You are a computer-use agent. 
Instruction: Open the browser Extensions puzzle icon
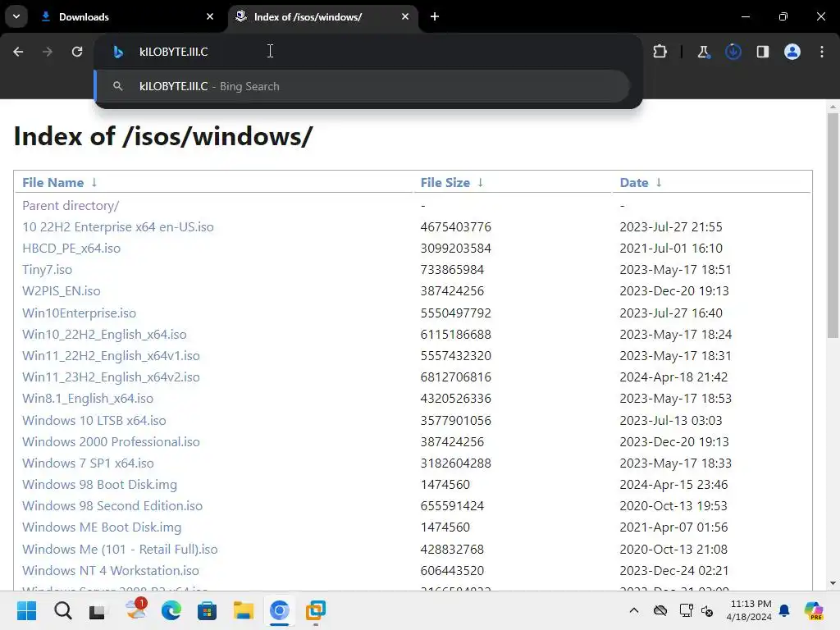660,52
